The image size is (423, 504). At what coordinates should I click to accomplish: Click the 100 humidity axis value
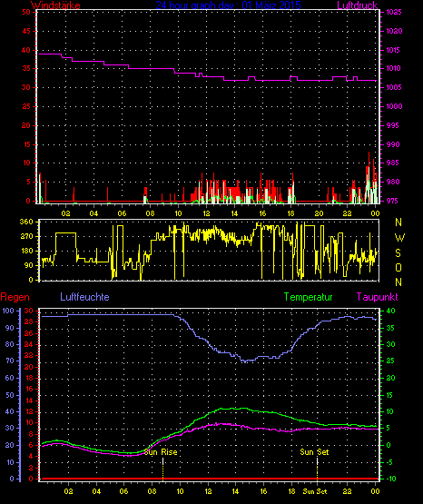tap(8, 311)
